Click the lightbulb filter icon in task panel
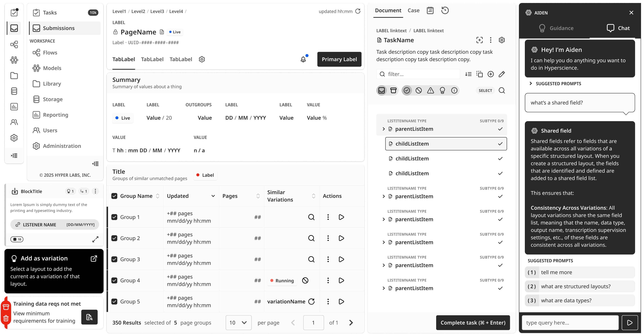644x336 pixels. pos(442,90)
